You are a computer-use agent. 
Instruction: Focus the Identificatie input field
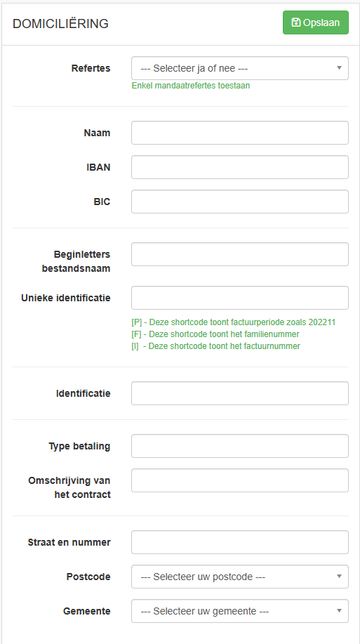pos(240,393)
